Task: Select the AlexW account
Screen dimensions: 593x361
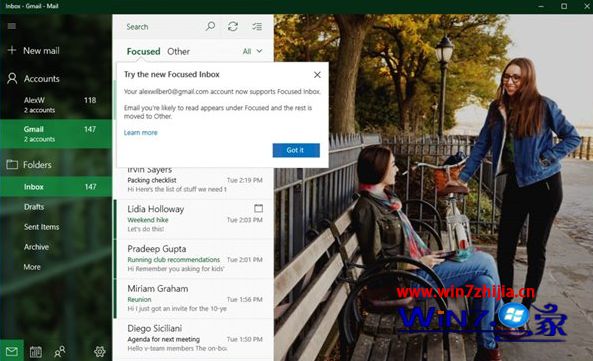Action: tap(56, 105)
